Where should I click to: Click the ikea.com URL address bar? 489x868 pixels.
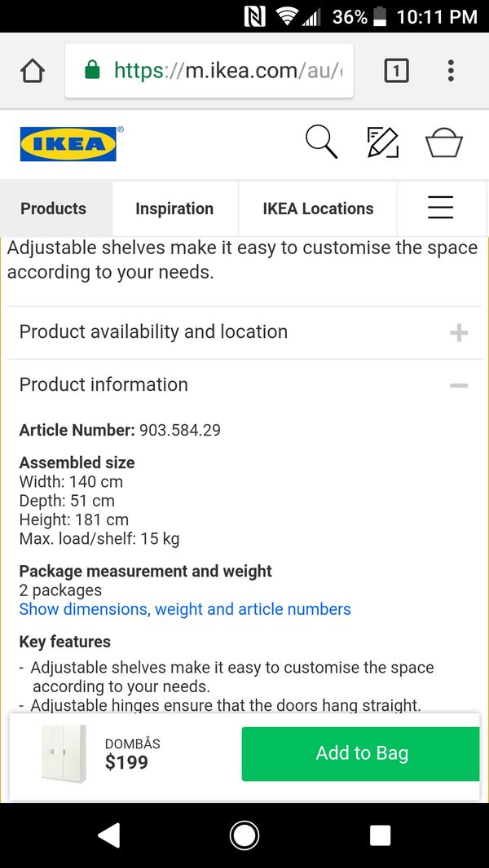[x=209, y=71]
